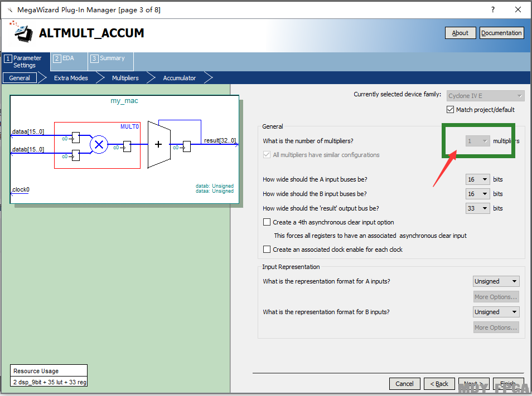Close the MegaWizard window
This screenshot has width=532, height=396.
click(518, 9)
